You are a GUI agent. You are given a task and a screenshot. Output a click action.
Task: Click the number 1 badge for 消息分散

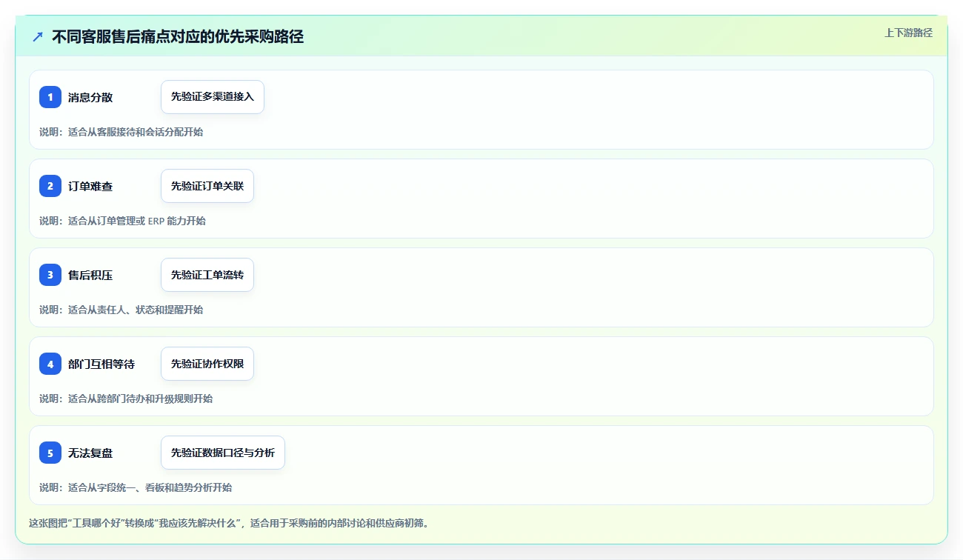tap(50, 97)
